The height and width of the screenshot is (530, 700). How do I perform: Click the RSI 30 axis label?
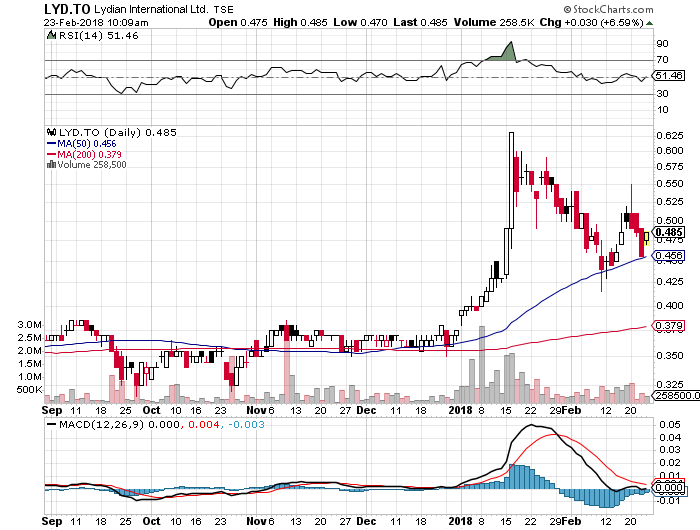[x=662, y=94]
